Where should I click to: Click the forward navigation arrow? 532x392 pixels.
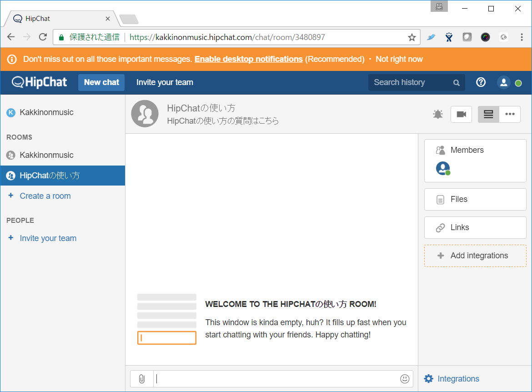click(27, 37)
